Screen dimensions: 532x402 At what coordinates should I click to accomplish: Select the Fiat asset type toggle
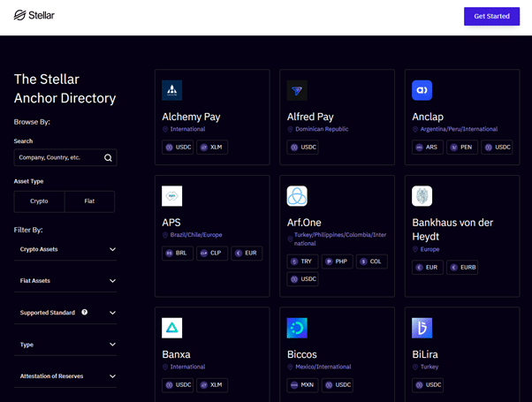89,201
